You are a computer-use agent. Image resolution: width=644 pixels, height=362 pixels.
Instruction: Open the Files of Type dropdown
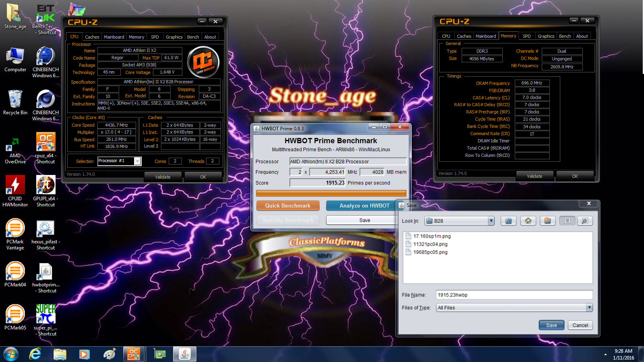point(589,308)
